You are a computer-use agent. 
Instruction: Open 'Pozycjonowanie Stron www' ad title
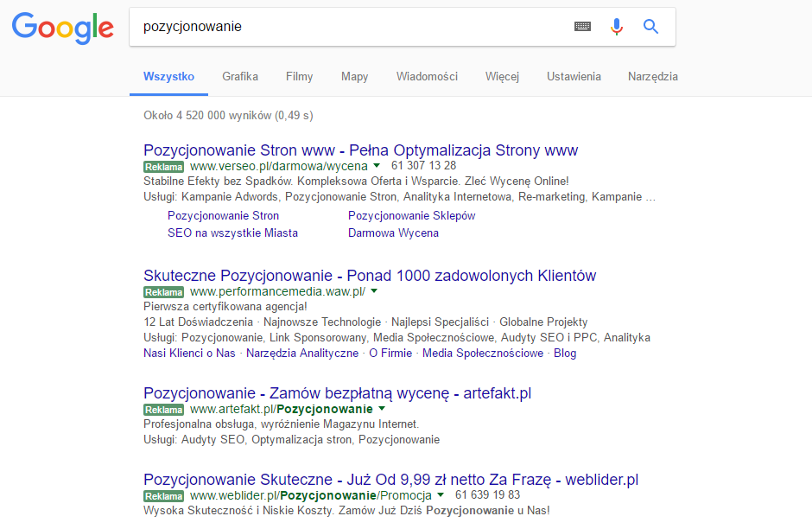point(360,150)
